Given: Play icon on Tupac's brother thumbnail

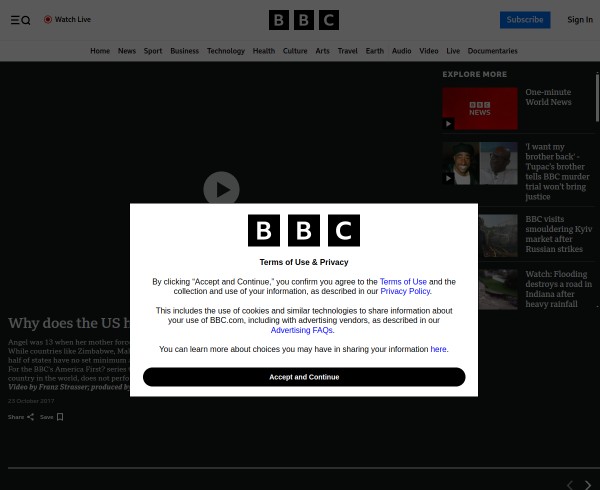Looking at the screenshot, I should coord(448,178).
